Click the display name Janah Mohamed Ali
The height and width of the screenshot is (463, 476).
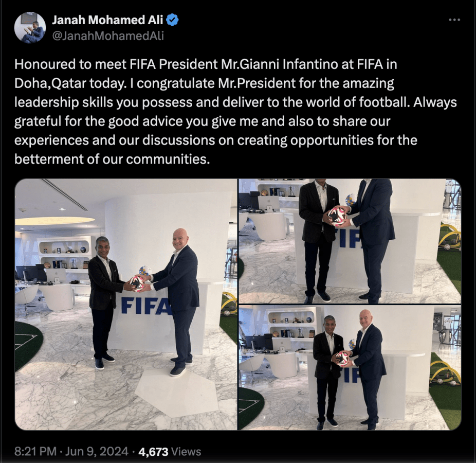coord(108,20)
